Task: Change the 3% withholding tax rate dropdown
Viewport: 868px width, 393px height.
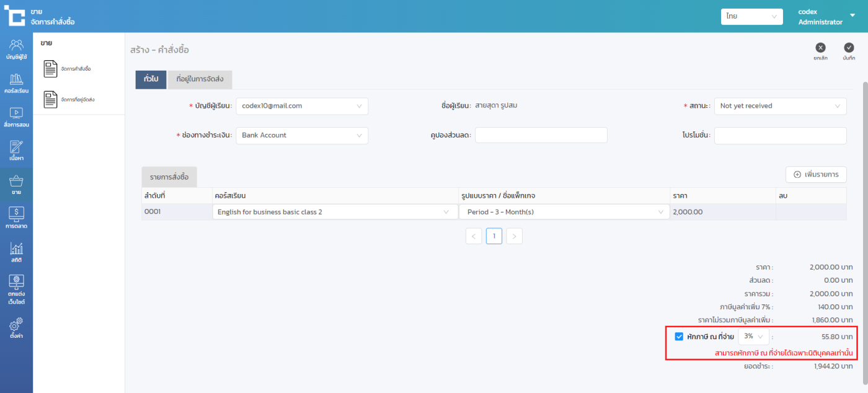Action: tap(753, 337)
